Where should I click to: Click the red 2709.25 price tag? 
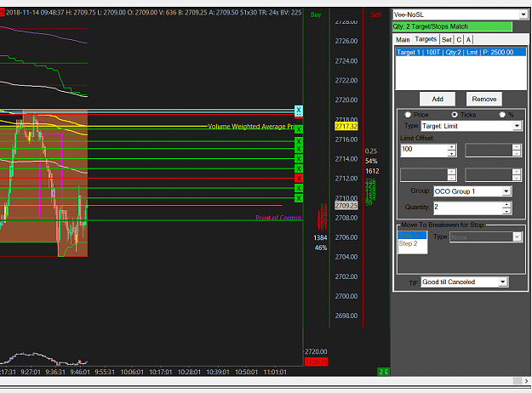coord(316,362)
